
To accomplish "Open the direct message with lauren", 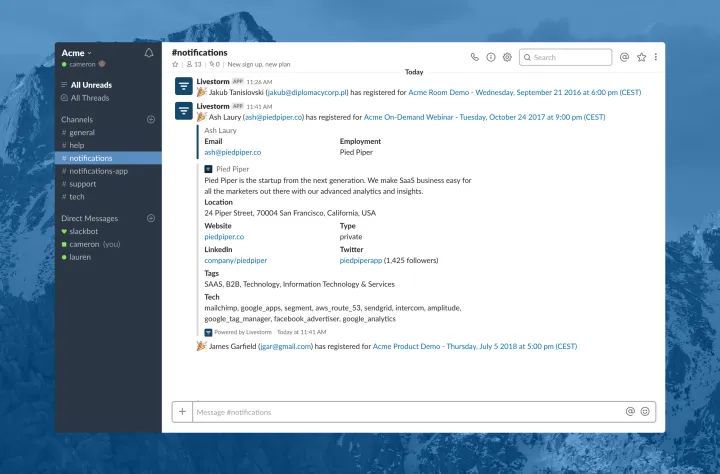I will [x=82, y=257].
